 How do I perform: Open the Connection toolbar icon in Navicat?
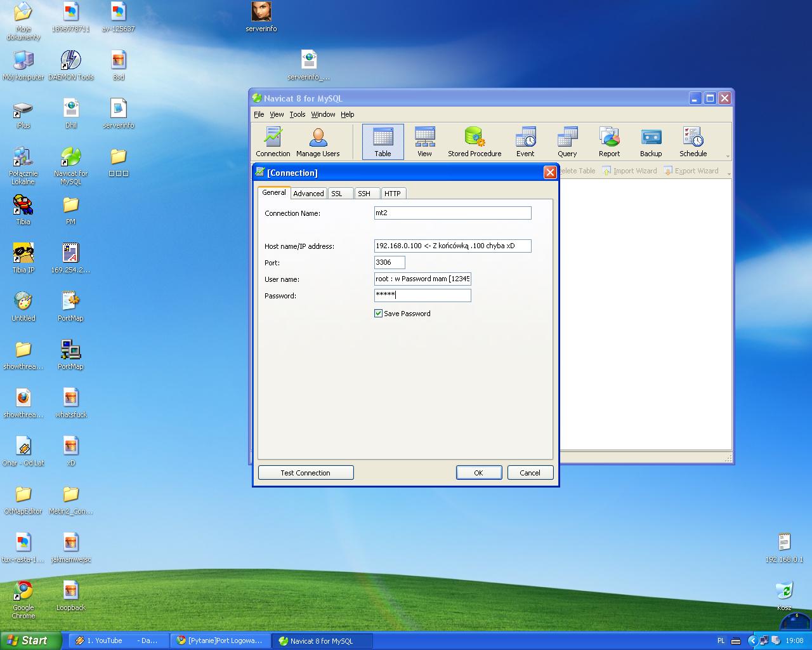(x=273, y=142)
